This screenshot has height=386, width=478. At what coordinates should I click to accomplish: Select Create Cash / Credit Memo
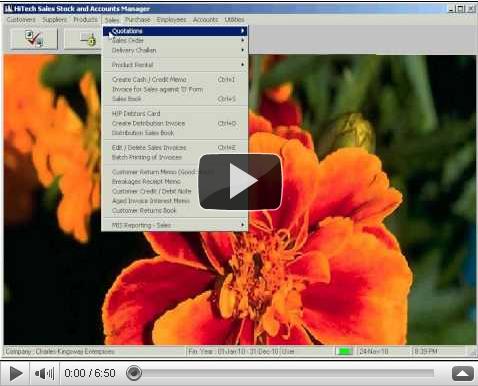tap(175, 80)
